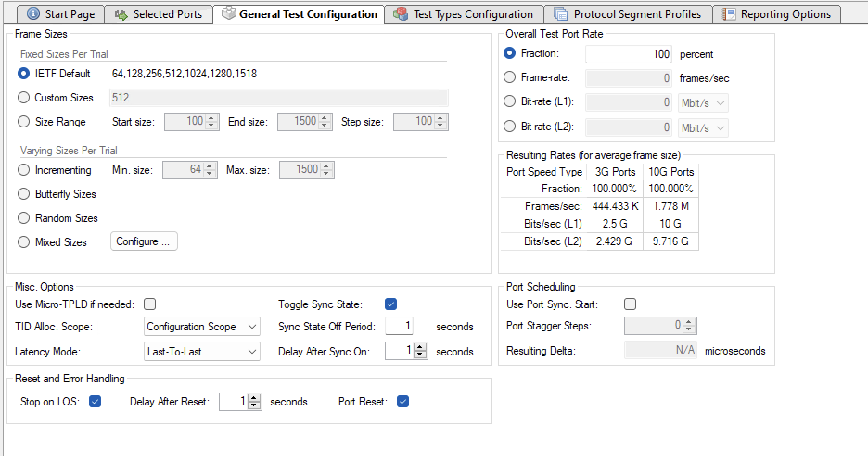Adjust Delay After Sync On stepper
868x456 pixels.
click(420, 351)
